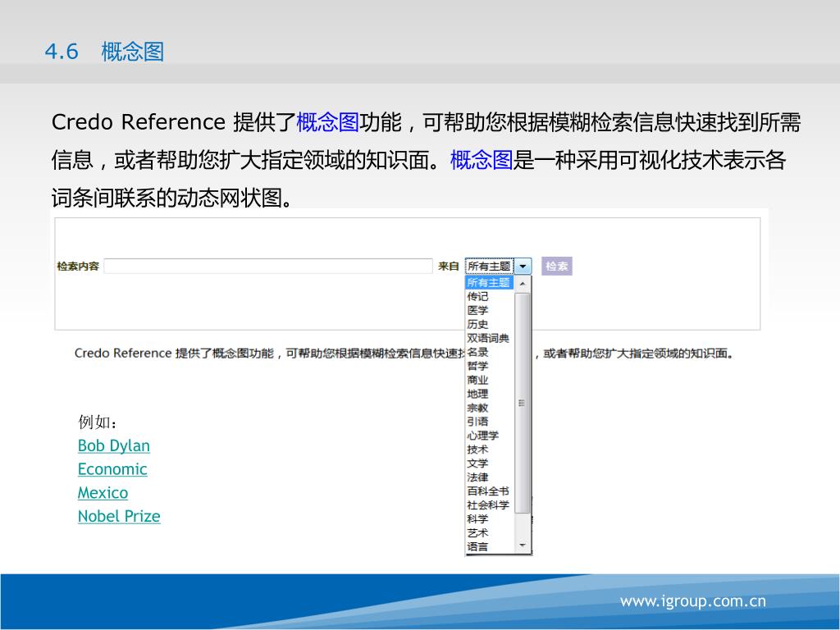The height and width of the screenshot is (630, 840).
Task: Click the 4.6 概念图 slide heading
Action: (x=104, y=52)
